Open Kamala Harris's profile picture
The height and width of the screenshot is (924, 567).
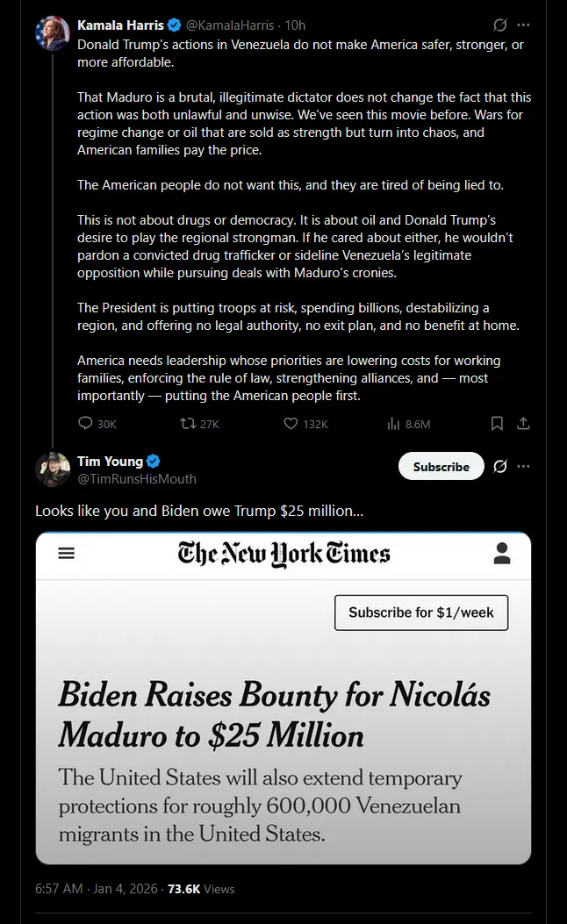53,33
